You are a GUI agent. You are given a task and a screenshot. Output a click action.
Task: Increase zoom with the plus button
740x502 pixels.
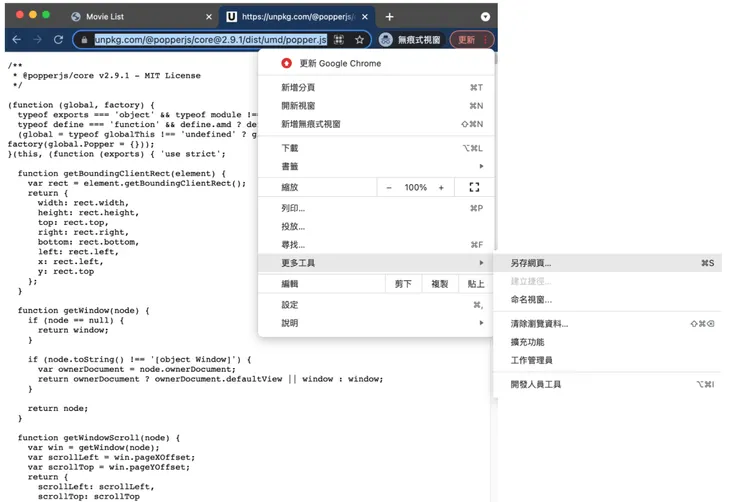(441, 187)
